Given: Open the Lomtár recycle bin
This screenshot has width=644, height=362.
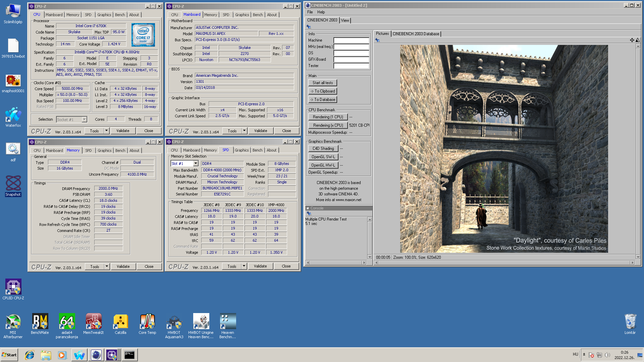Looking at the screenshot, I should [630, 324].
